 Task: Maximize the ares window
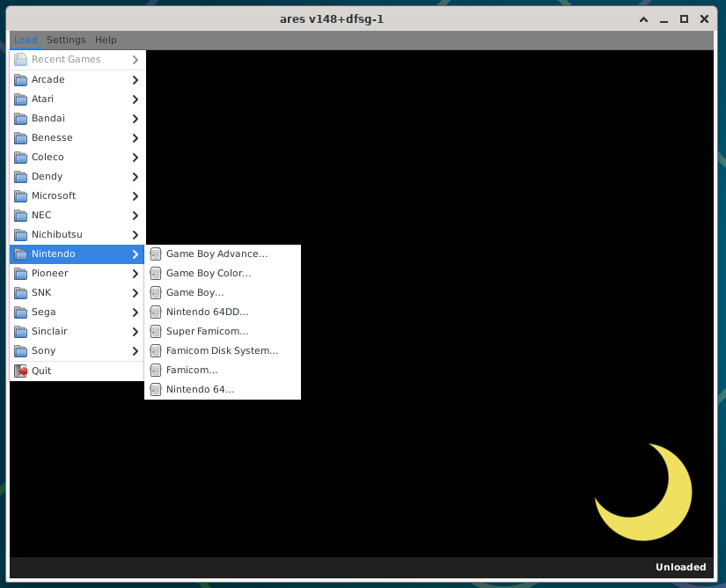click(684, 19)
